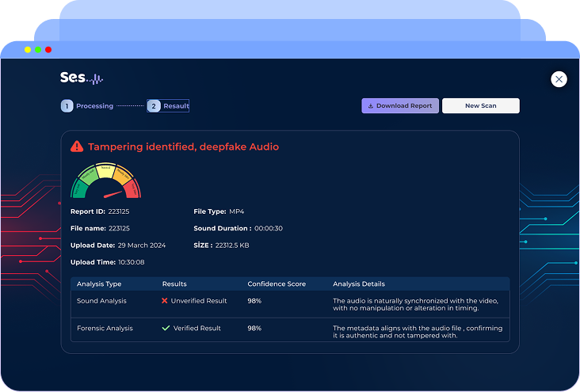Click the Report ID value 223125
Image resolution: width=580 pixels, height=392 pixels.
pyautogui.click(x=119, y=211)
